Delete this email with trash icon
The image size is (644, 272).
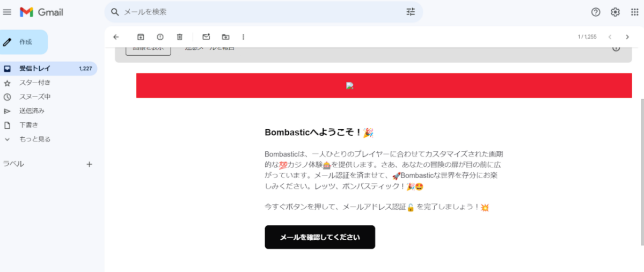[x=180, y=37]
